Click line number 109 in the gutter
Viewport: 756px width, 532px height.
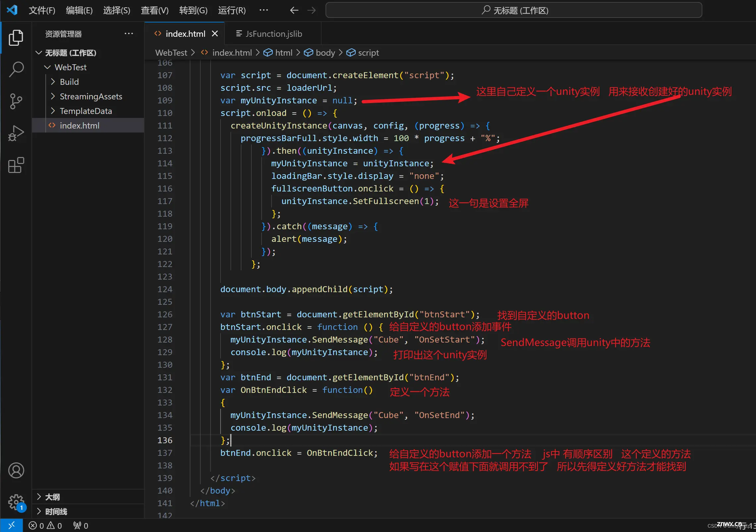click(165, 100)
